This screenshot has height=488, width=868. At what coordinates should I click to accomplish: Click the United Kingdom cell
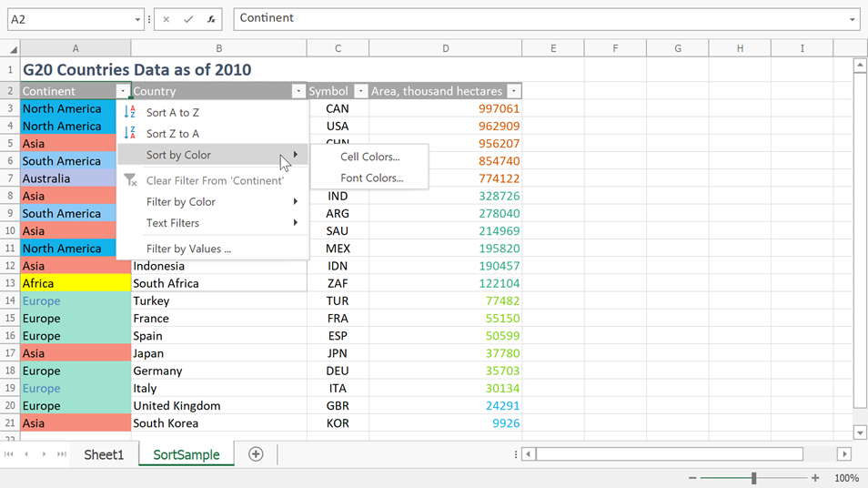coord(219,405)
